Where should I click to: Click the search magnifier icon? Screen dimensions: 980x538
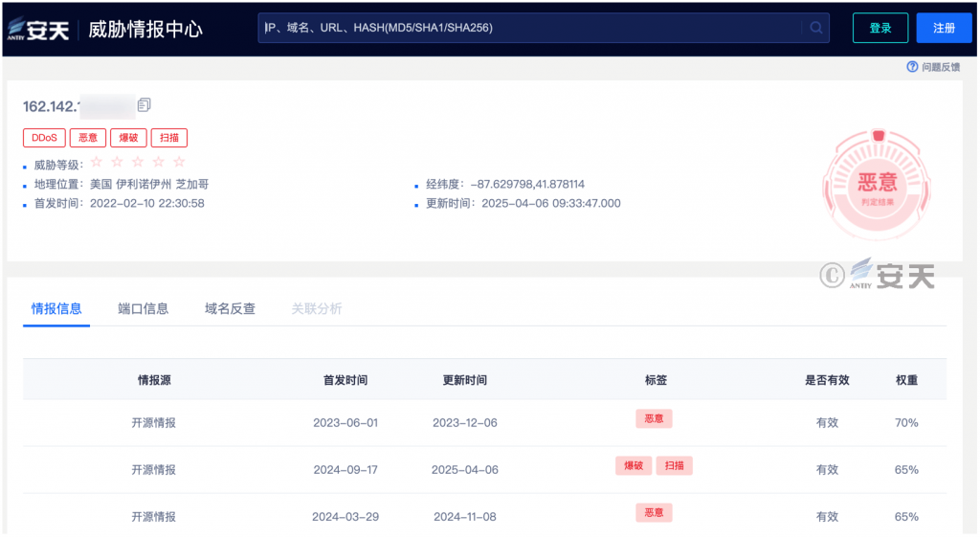[816, 28]
